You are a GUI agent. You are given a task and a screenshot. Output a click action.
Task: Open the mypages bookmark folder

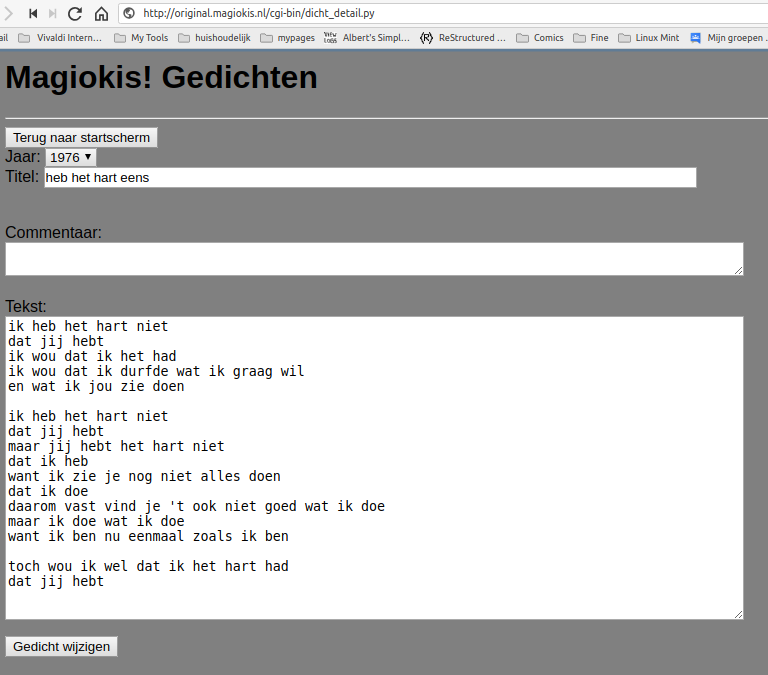pyautogui.click(x=288, y=38)
